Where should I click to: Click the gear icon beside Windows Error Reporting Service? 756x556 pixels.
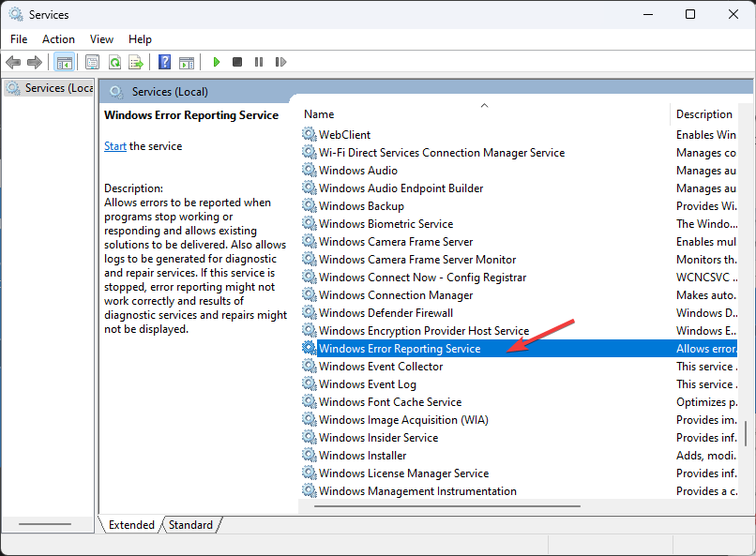coord(309,349)
